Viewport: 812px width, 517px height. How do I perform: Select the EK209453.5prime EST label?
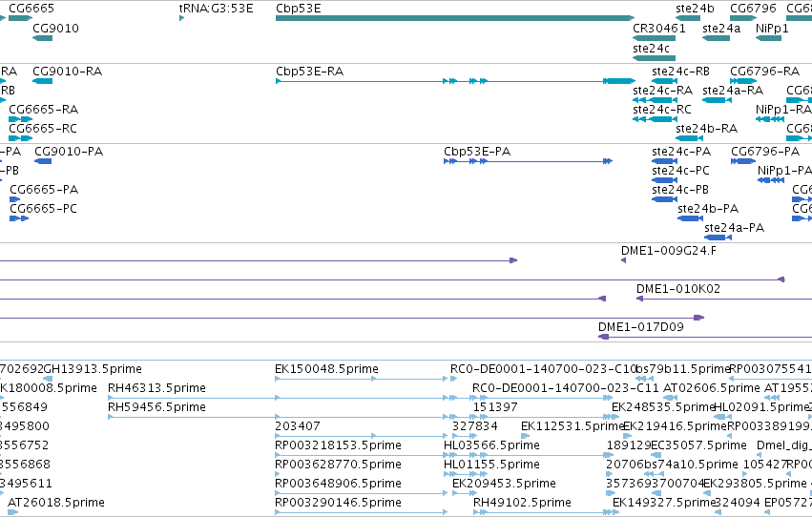point(505,485)
